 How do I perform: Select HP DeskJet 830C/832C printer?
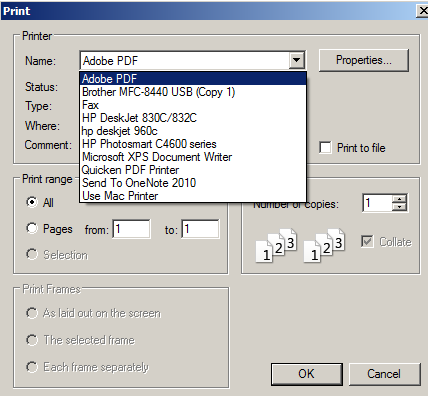[x=193, y=118]
